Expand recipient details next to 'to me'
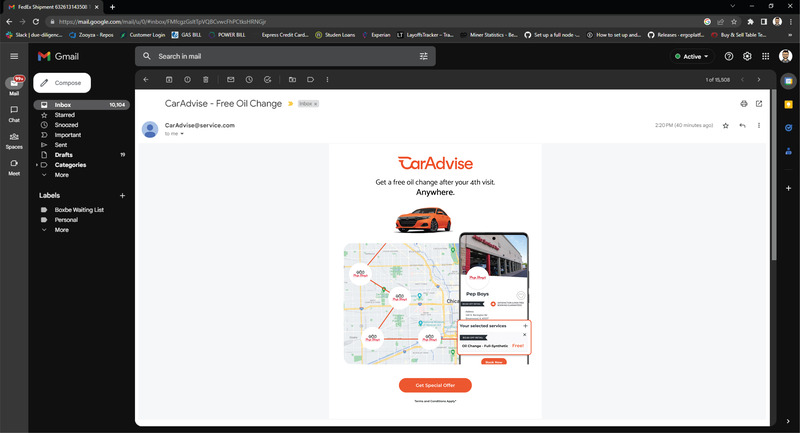The width and height of the screenshot is (800, 433). click(182, 134)
